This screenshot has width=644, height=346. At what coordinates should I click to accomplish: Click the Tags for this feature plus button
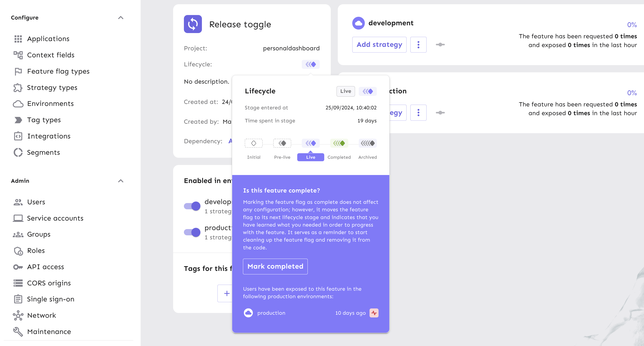(226, 294)
